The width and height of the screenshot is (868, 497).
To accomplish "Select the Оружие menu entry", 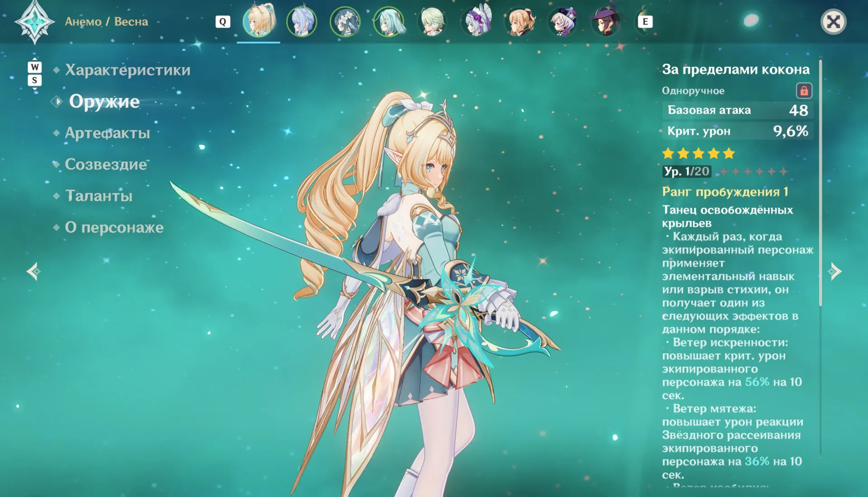I will [104, 101].
